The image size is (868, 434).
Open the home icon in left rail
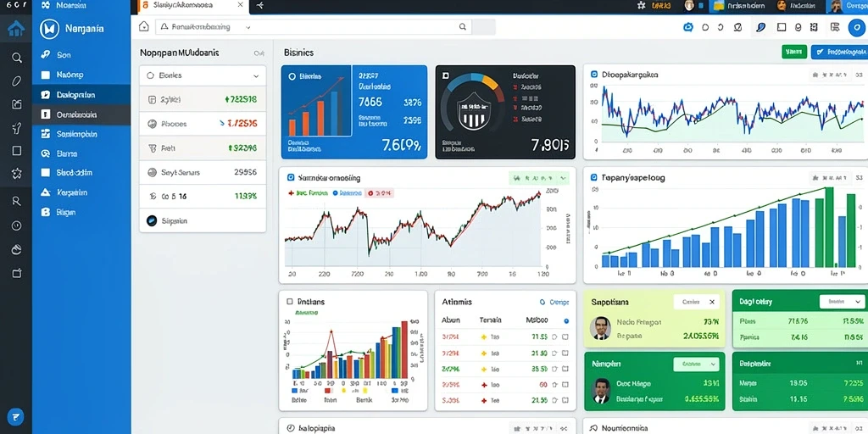(x=16, y=29)
